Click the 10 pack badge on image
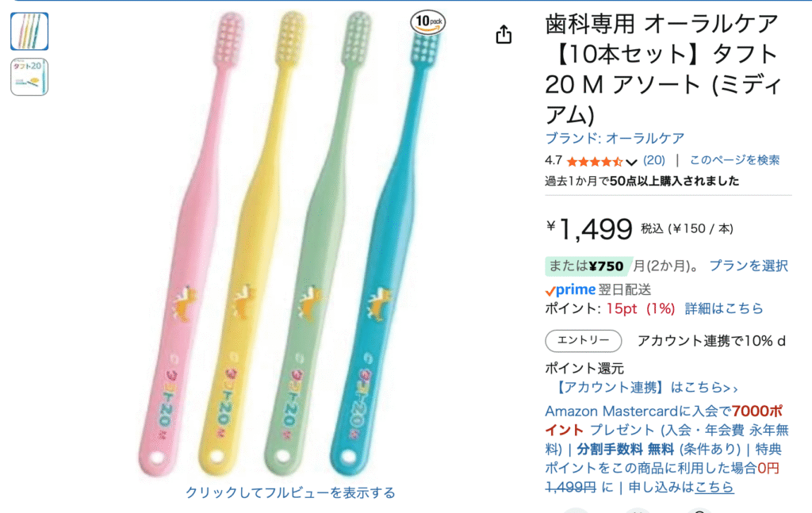This screenshot has width=812, height=513. [427, 22]
